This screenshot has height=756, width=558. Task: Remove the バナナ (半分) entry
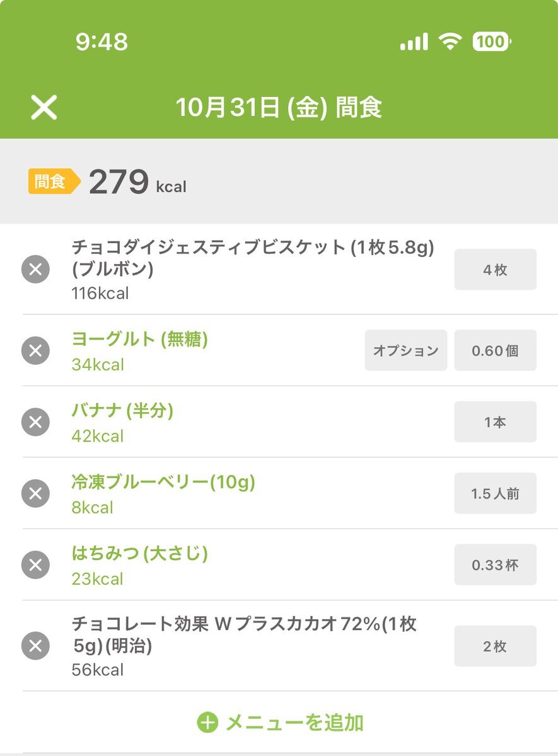tap(35, 422)
